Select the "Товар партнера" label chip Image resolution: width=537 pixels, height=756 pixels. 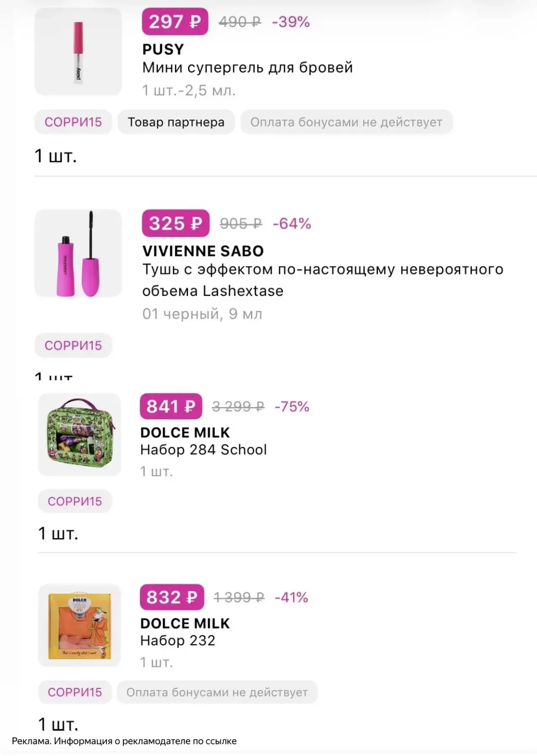point(176,122)
